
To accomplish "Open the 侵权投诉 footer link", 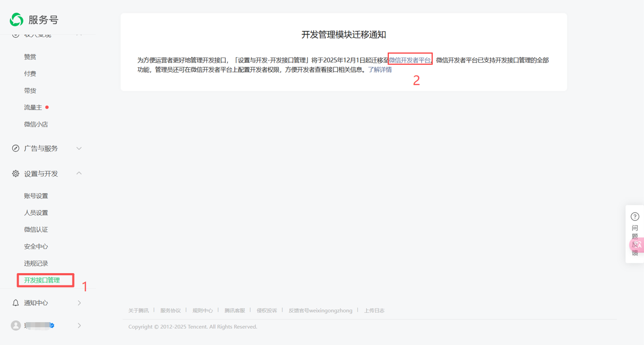I will pos(267,310).
